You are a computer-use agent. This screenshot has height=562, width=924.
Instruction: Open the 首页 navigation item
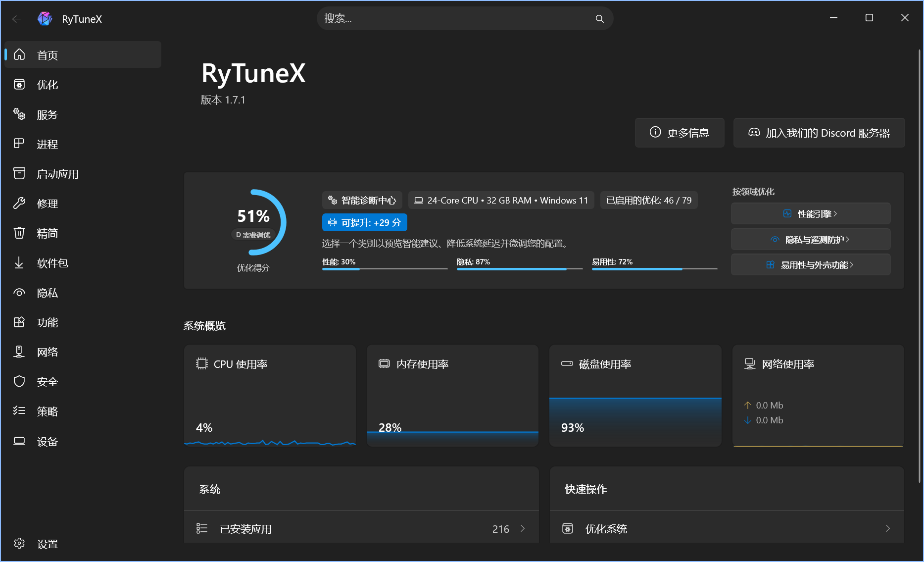coord(83,54)
